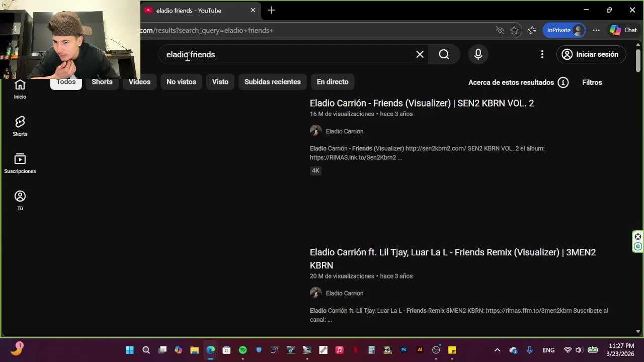Open the Favorites list icon in Edge toolbar
The height and width of the screenshot is (362, 644).
point(532,30)
